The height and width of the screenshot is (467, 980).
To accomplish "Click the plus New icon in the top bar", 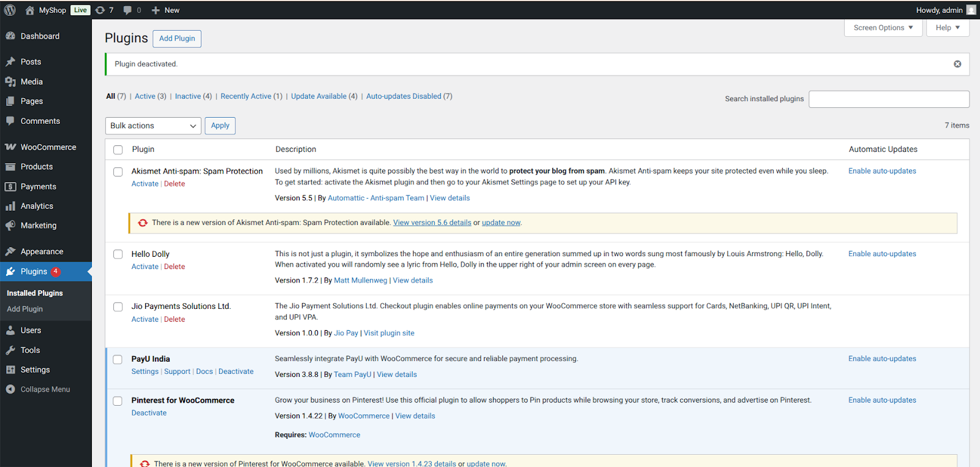I will pos(156,10).
